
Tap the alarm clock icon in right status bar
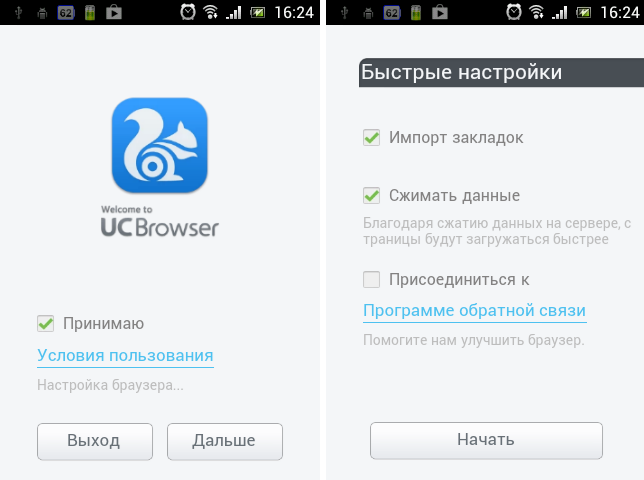(x=514, y=12)
